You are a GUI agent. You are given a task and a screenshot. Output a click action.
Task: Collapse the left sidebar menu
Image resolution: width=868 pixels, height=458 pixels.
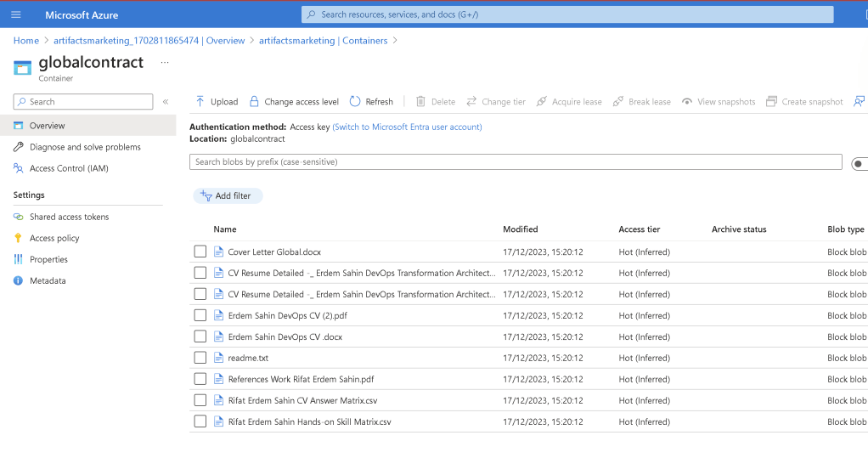(166, 102)
